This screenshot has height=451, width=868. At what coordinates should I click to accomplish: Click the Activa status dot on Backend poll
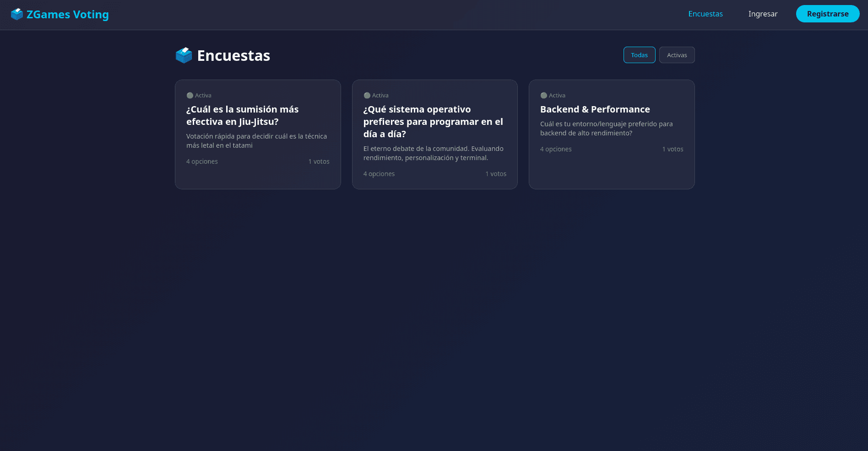[544, 96]
